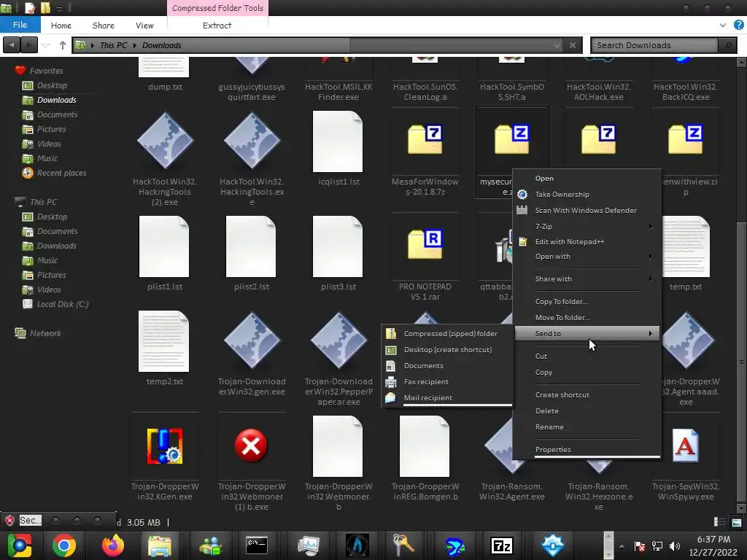Open the View ribbon tab
747x560 pixels.
[x=144, y=26]
